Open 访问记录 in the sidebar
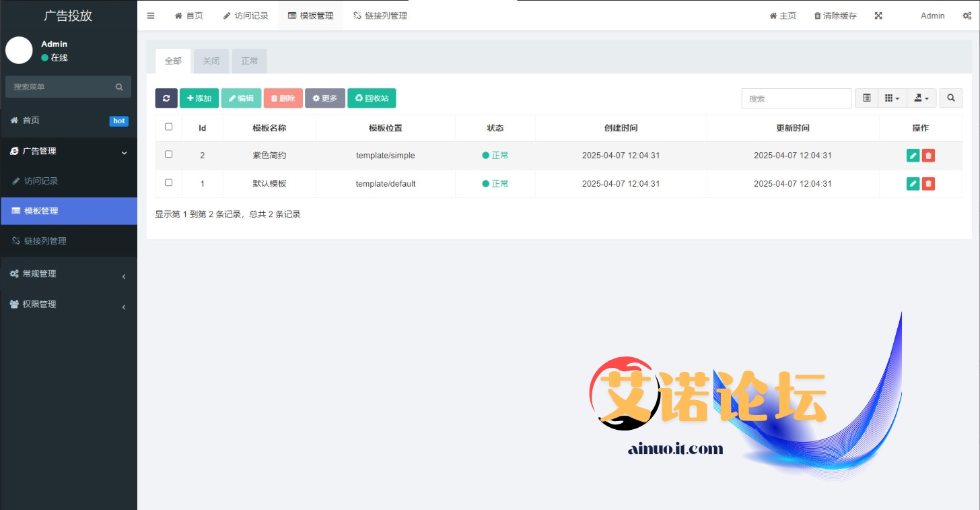 [69, 181]
